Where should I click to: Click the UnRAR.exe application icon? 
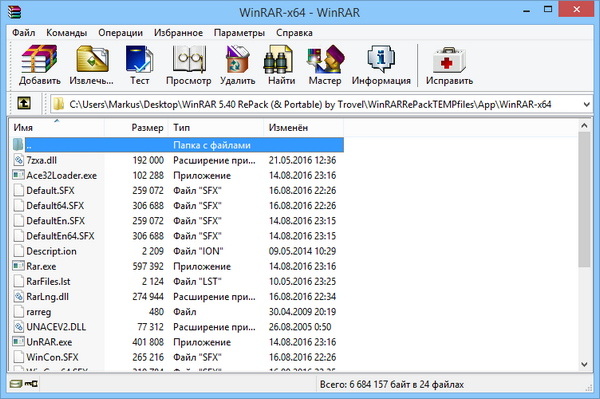coord(18,341)
